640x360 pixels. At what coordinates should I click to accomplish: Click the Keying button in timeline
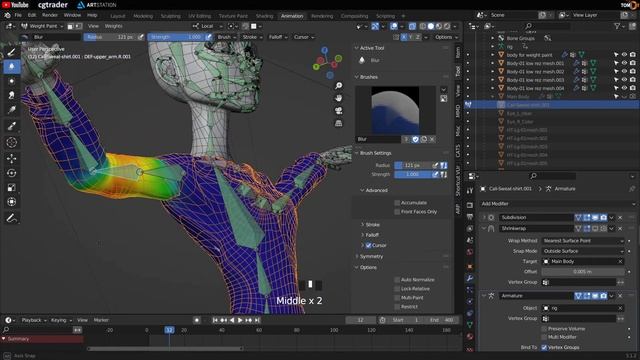(x=61, y=320)
